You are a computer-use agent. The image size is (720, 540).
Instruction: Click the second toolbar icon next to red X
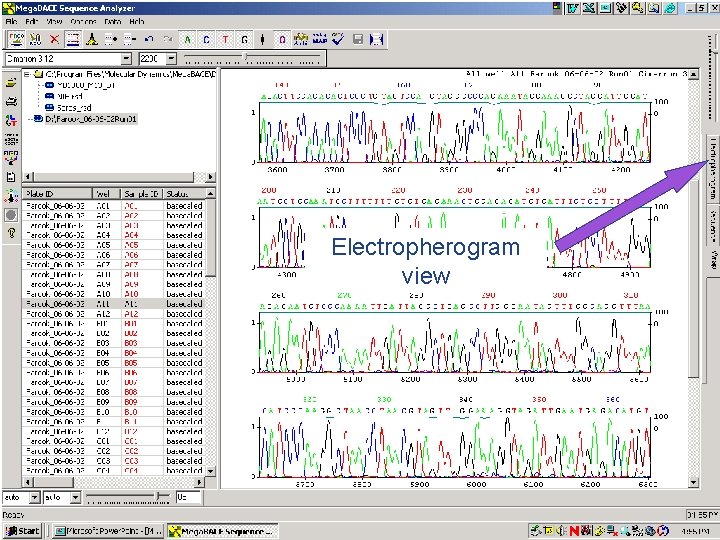pos(35,39)
